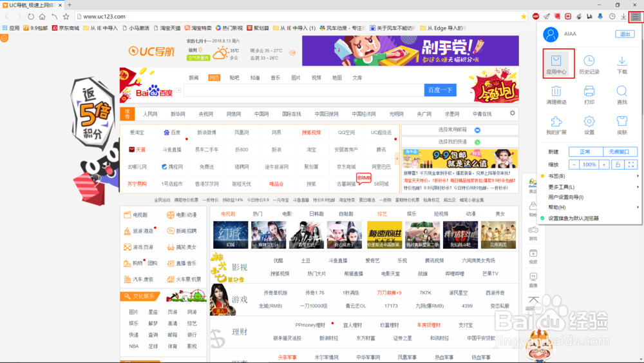
Task: Expand 帮助(H) submenu
Action: [x=590, y=207]
